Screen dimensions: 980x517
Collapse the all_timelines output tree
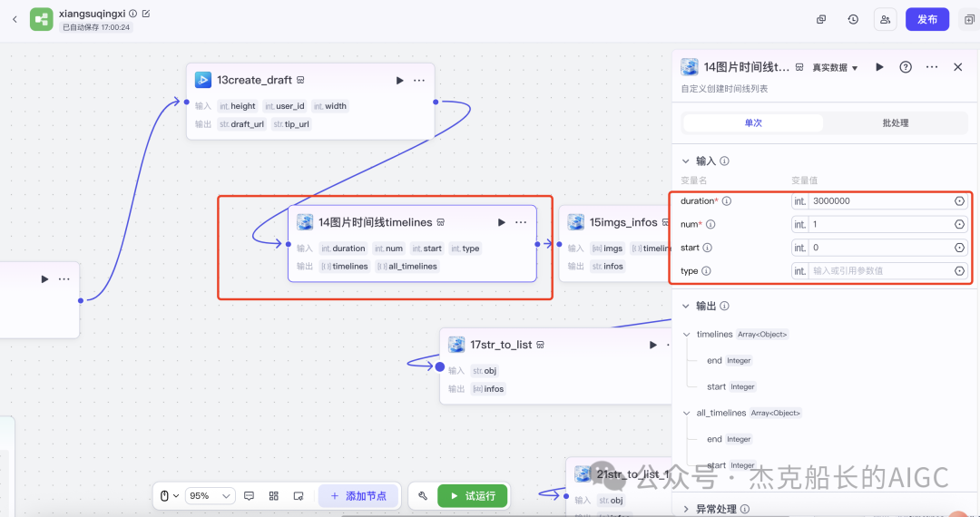click(x=687, y=413)
